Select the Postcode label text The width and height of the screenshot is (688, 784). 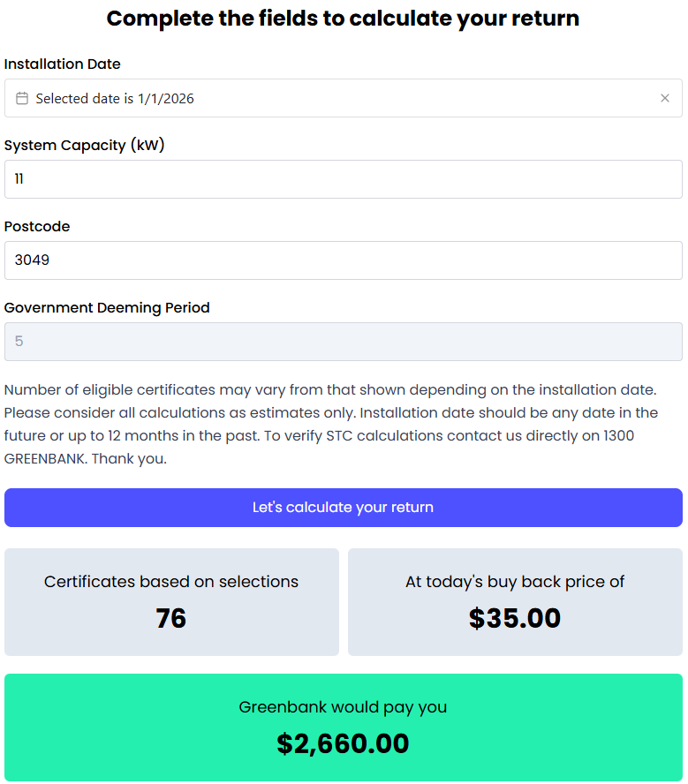(37, 227)
